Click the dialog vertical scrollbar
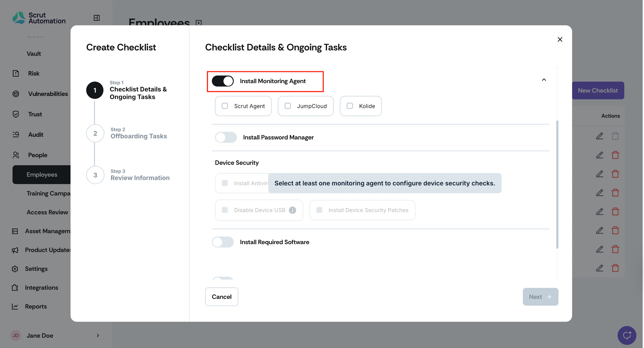 pyautogui.click(x=557, y=185)
